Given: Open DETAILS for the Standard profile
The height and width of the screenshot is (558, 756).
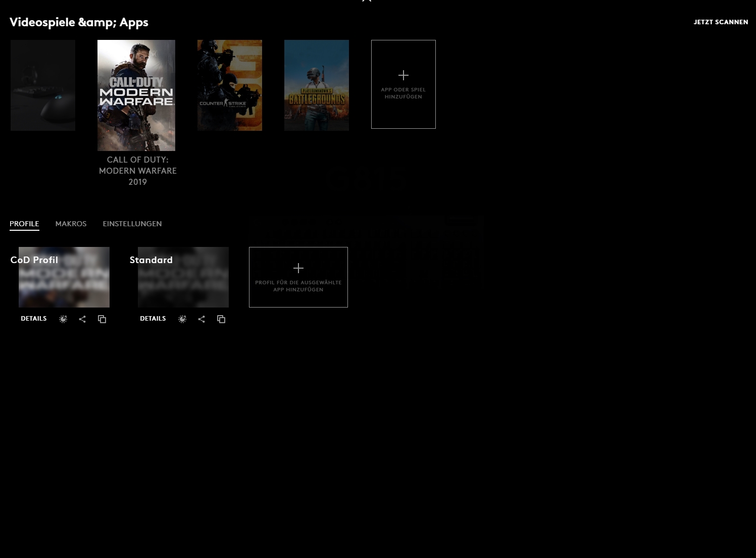Looking at the screenshot, I should (x=153, y=319).
